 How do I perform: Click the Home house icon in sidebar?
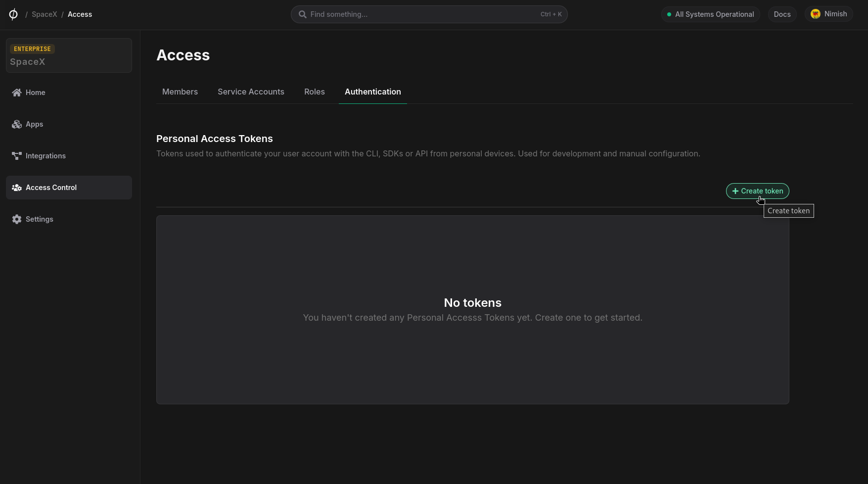point(17,93)
